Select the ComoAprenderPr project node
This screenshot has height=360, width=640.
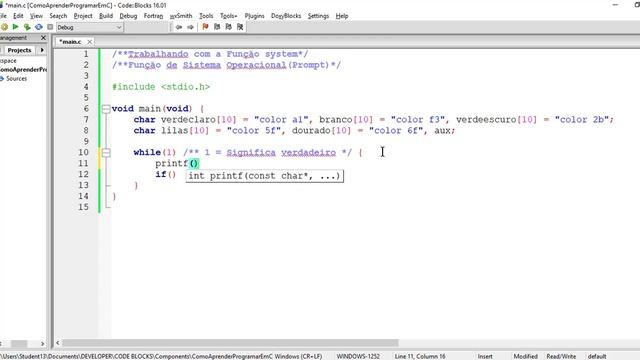point(23,69)
